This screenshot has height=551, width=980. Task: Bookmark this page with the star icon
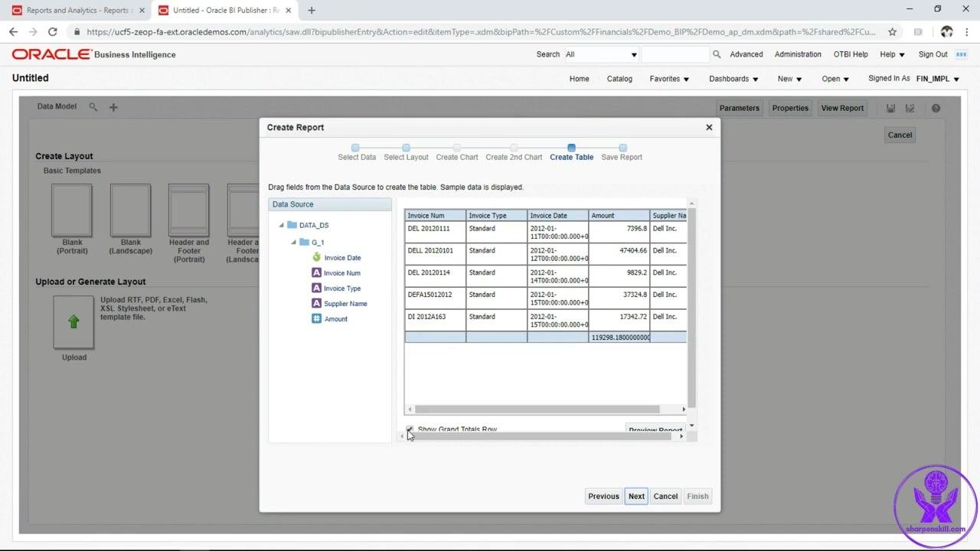(892, 32)
